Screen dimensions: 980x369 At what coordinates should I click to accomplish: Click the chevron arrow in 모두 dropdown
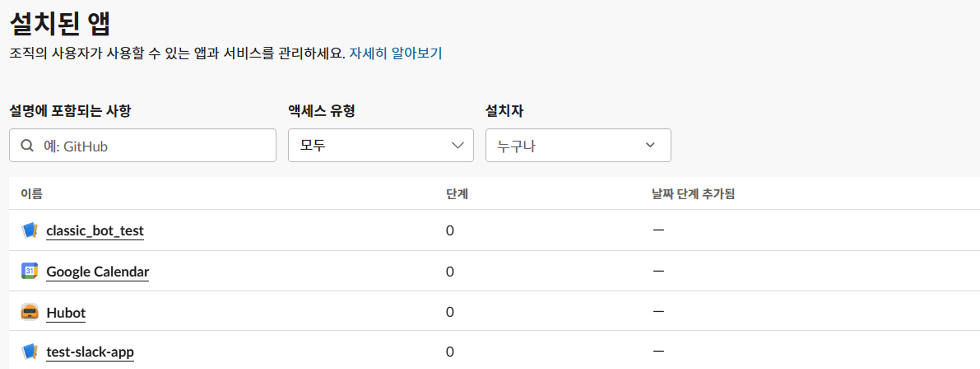(x=457, y=145)
